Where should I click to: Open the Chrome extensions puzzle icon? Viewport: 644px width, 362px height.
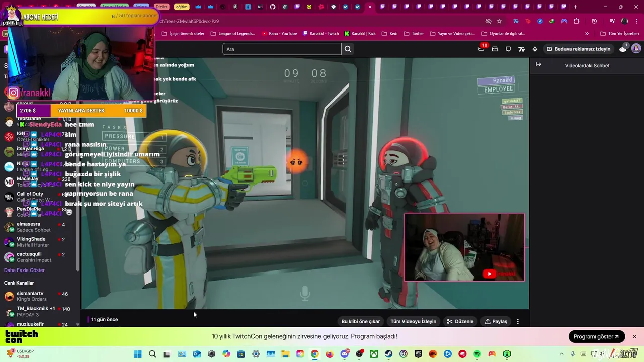pyautogui.click(x=577, y=21)
